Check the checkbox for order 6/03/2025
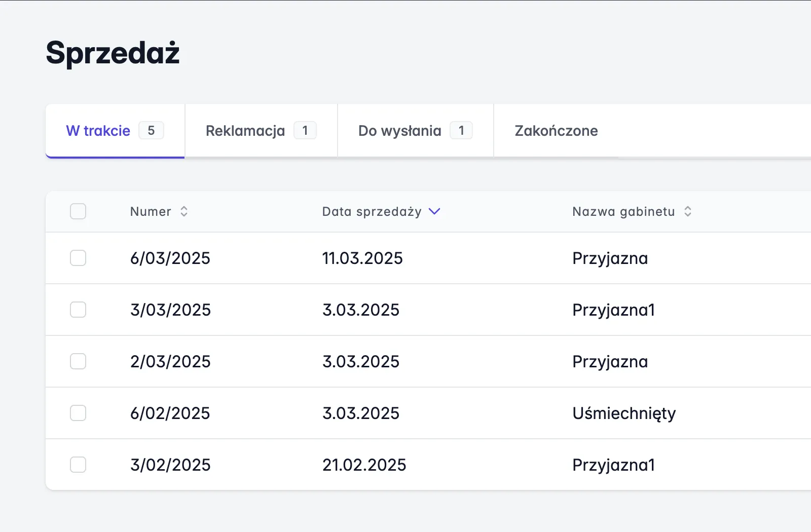This screenshot has width=811, height=532. point(78,258)
